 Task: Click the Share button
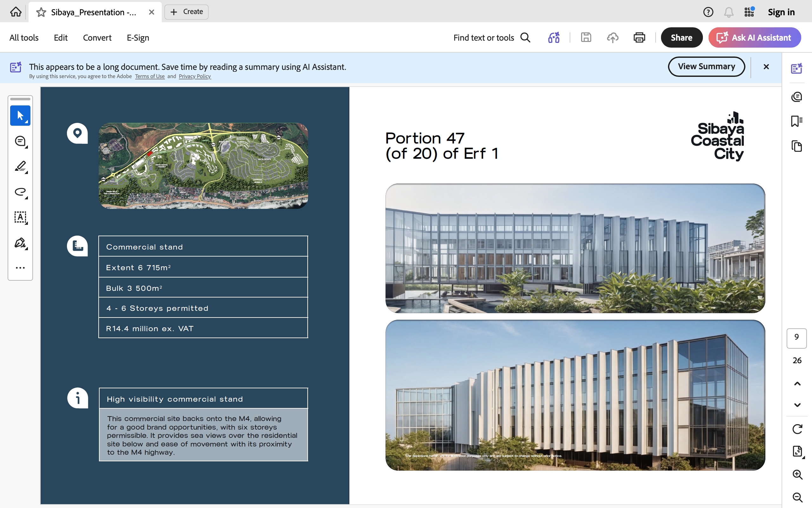click(x=681, y=38)
